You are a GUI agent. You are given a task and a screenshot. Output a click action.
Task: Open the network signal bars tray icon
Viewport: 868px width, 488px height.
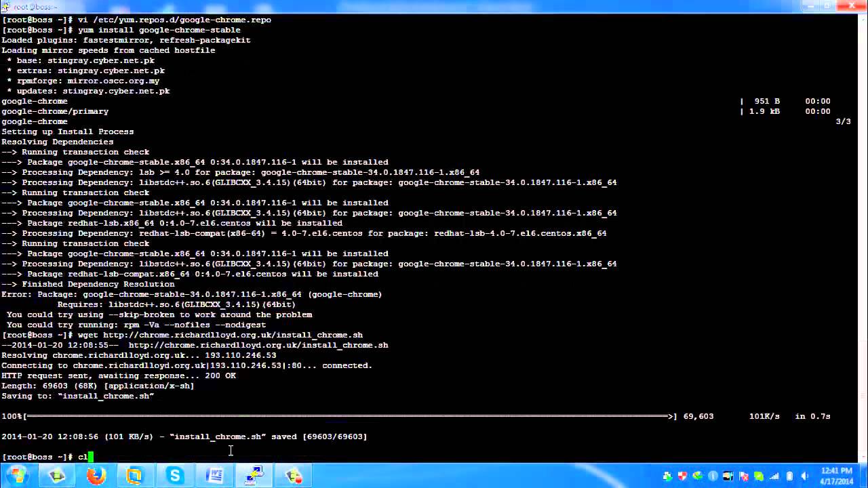774,476
